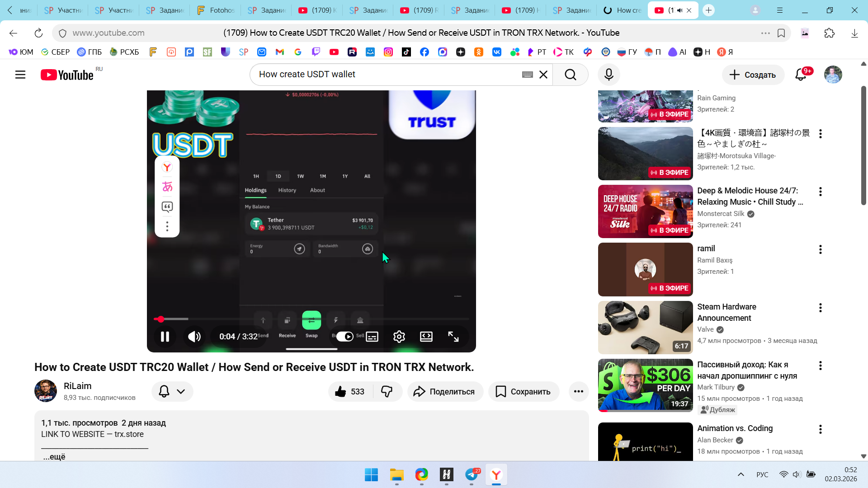Open Steam Hardware Announcement video thumbnail
Screen dimensions: 868x488
pyautogui.click(x=645, y=327)
